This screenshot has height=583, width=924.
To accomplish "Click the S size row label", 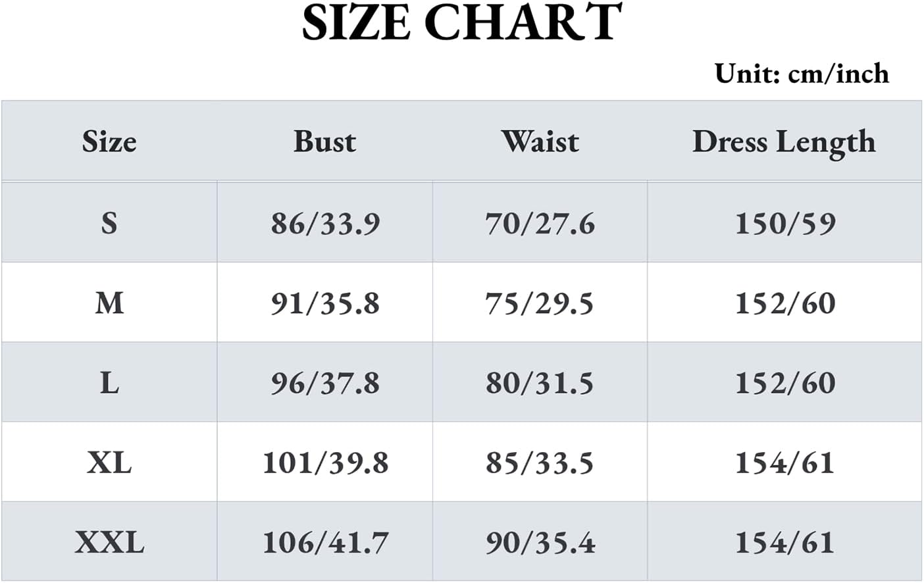I will point(109,223).
